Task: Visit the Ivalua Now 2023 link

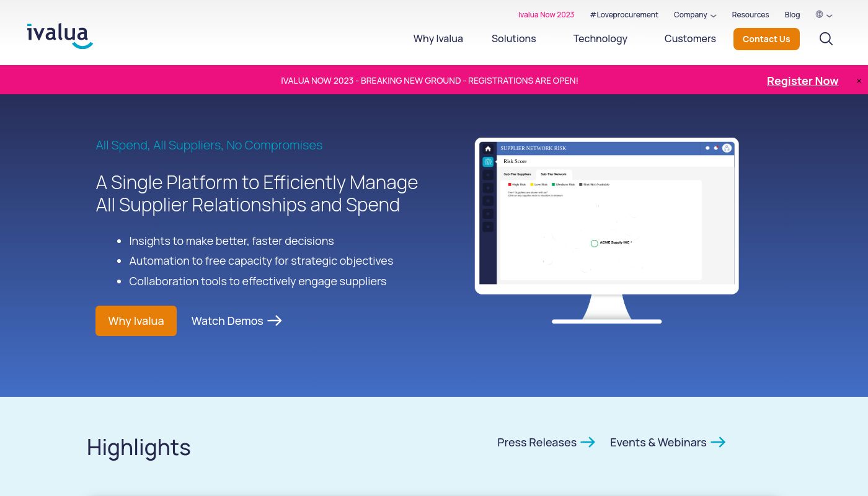Action: [546, 15]
